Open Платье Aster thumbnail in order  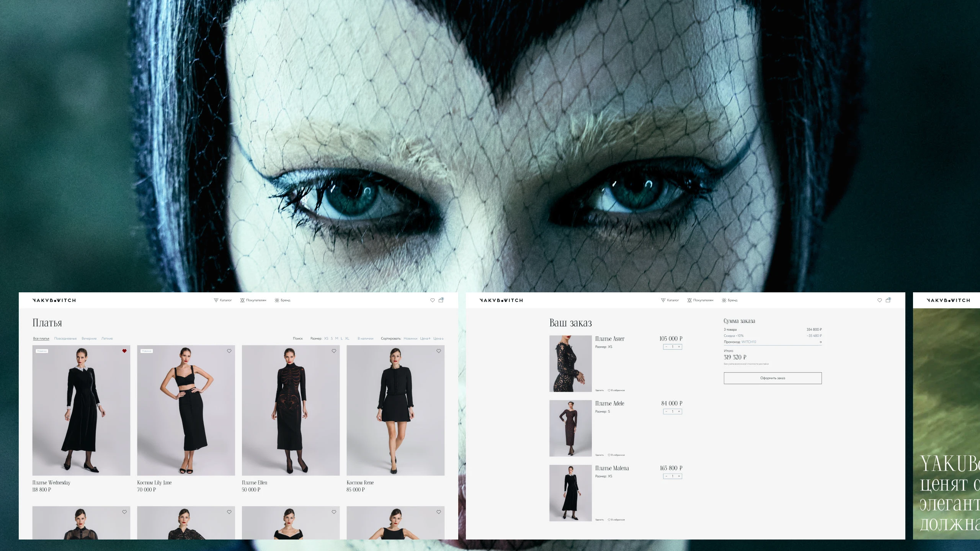(x=570, y=364)
